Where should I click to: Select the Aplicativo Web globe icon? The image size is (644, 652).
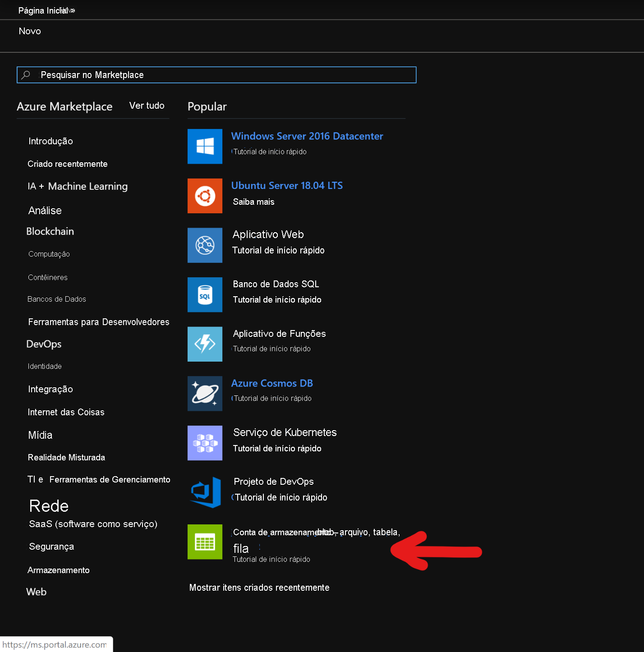coord(205,245)
